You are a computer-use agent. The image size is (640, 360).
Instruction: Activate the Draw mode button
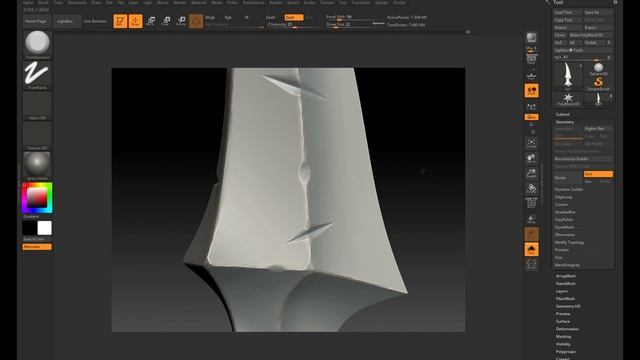coord(136,21)
